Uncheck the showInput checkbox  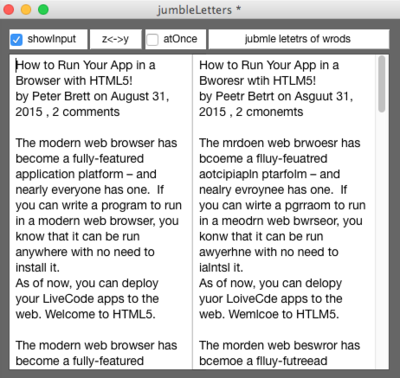(16, 39)
